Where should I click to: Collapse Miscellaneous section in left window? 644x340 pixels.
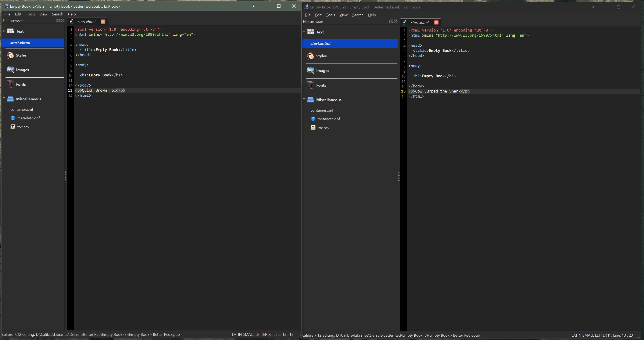click(4, 98)
